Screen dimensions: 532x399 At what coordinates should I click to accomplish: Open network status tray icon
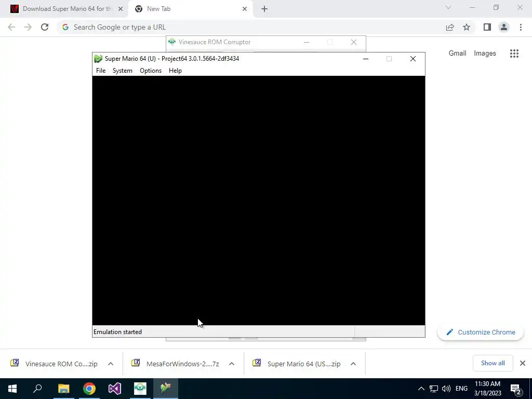coord(434,389)
